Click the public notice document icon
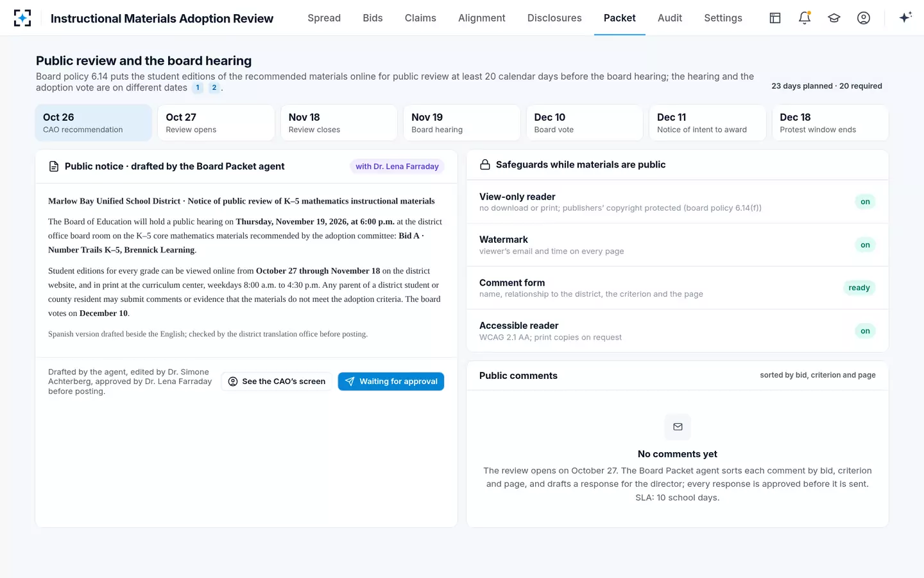The width and height of the screenshot is (924, 578). point(54,166)
